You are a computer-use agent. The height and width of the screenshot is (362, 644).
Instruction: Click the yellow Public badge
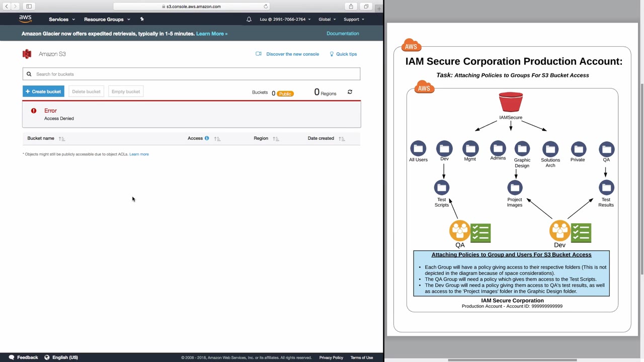coord(285,94)
